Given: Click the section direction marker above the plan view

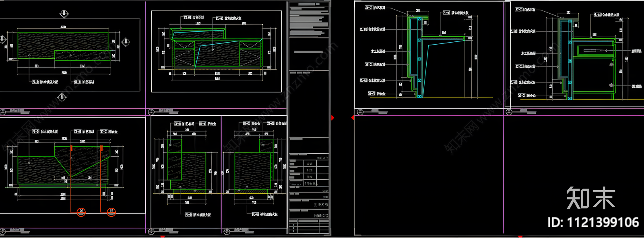Looking at the screenshot, I should click(64, 14).
